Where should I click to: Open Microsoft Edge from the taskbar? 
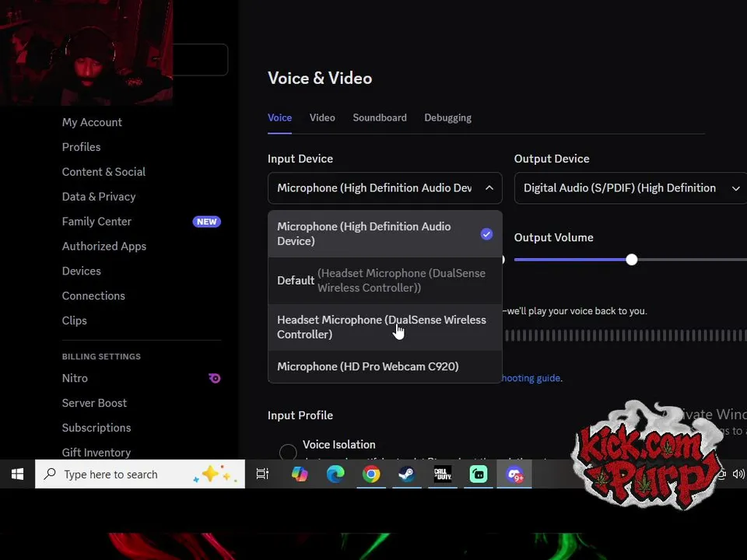[x=335, y=474]
